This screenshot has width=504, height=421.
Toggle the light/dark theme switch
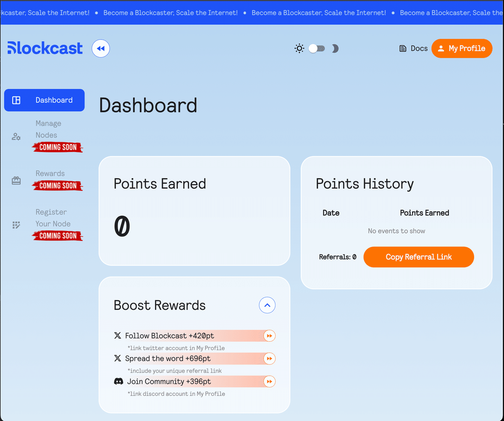coord(317,48)
